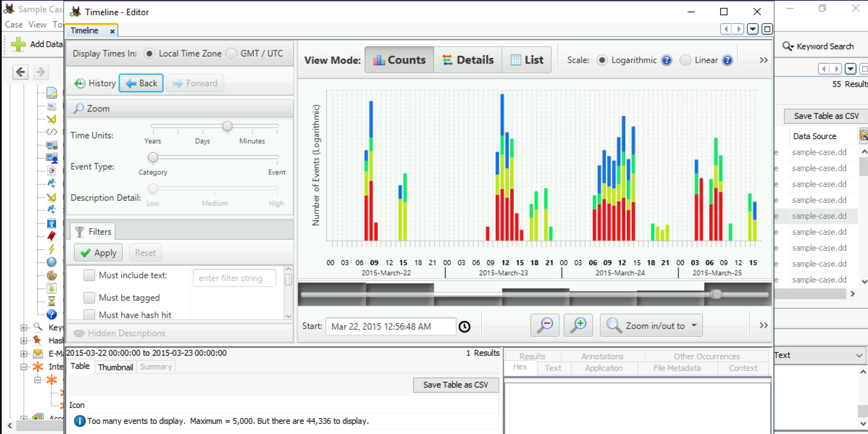Click the zoom out magnifier icon
868x434 pixels.
coord(545,325)
